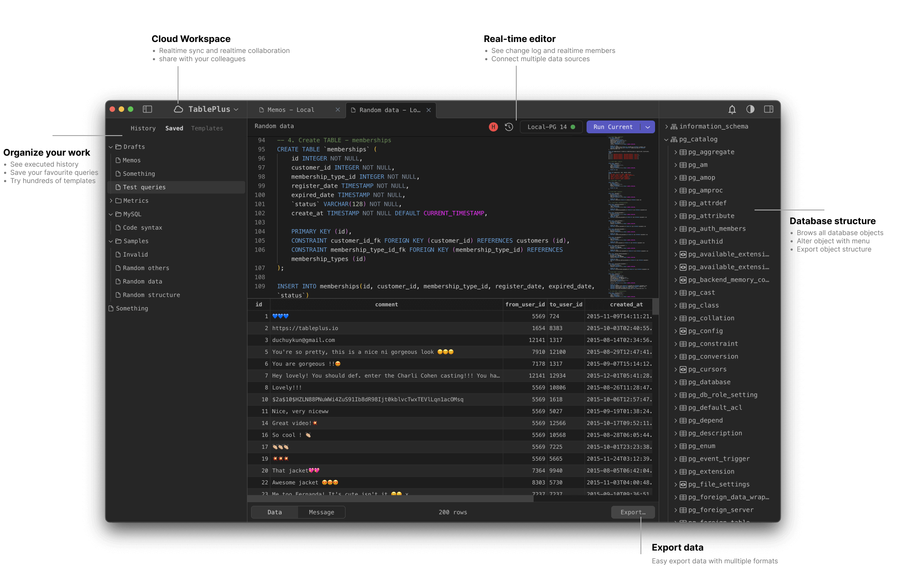Open the query change history clock icon
The image size is (902, 588).
(x=509, y=127)
